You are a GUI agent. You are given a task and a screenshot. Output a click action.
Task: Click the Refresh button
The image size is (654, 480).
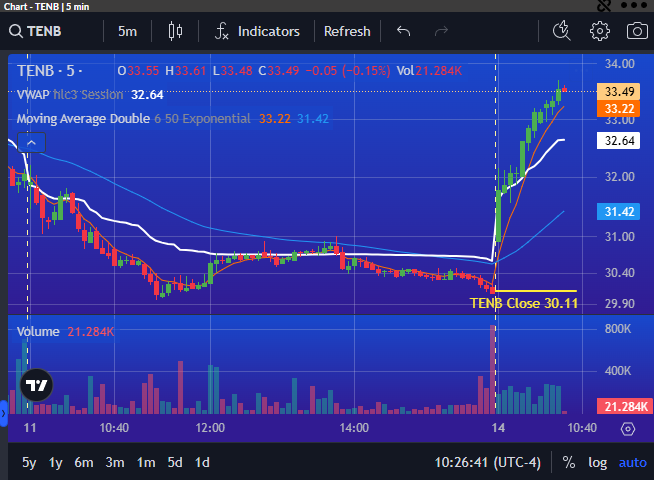coord(347,31)
